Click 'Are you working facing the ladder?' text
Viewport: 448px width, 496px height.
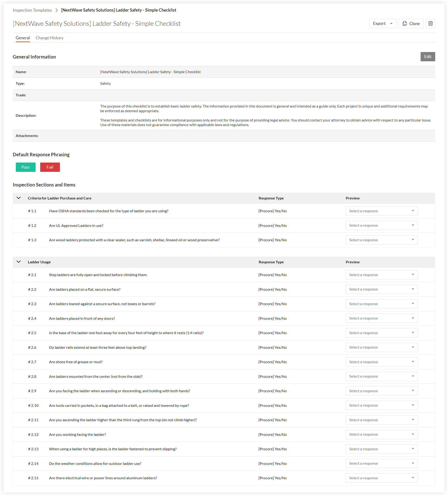click(78, 434)
